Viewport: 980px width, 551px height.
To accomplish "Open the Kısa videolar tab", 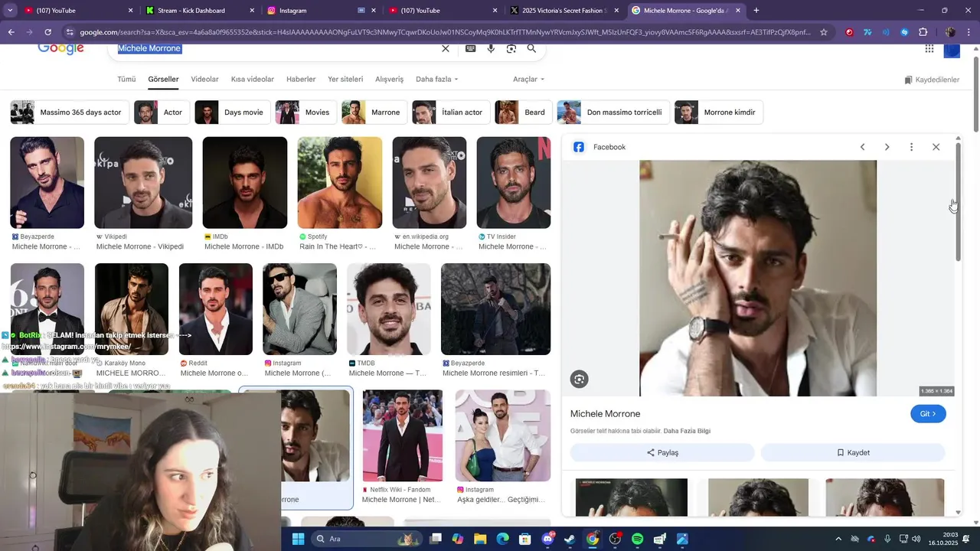I will point(253,80).
